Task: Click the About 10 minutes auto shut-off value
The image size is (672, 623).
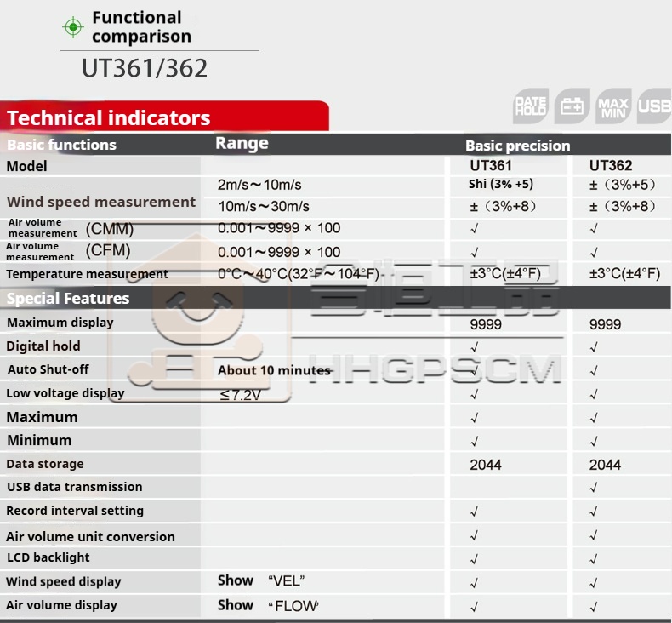Action: coord(274,370)
